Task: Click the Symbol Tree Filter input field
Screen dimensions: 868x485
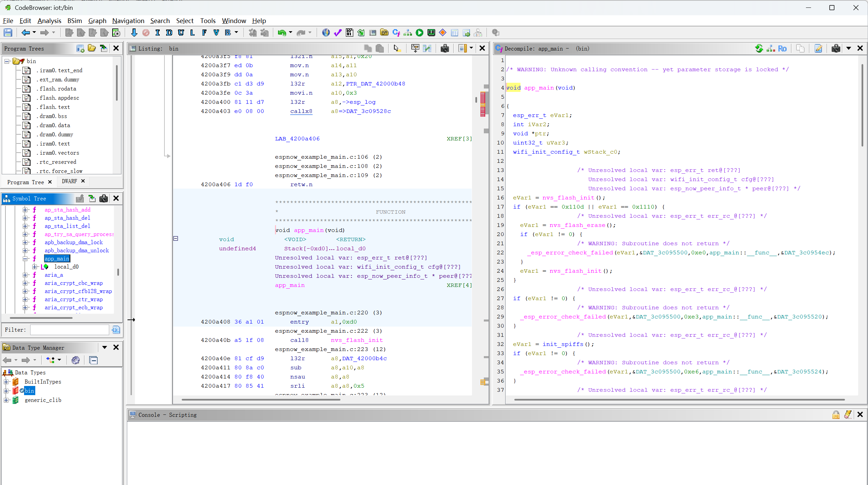Action: (70, 330)
